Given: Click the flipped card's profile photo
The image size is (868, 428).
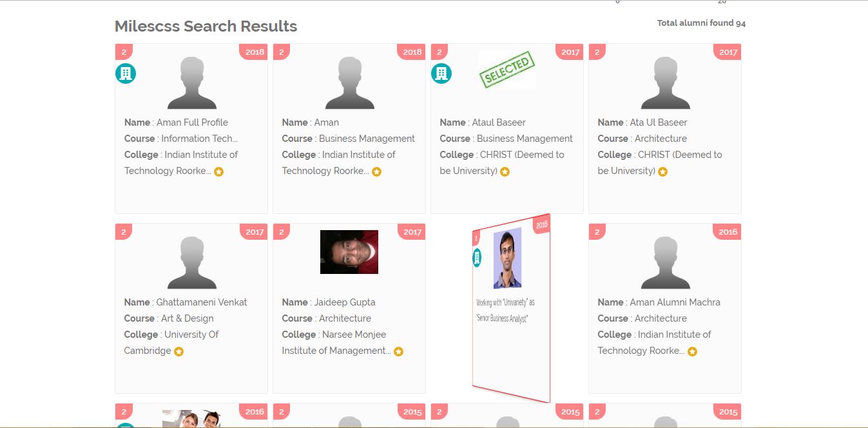Looking at the screenshot, I should (508, 258).
